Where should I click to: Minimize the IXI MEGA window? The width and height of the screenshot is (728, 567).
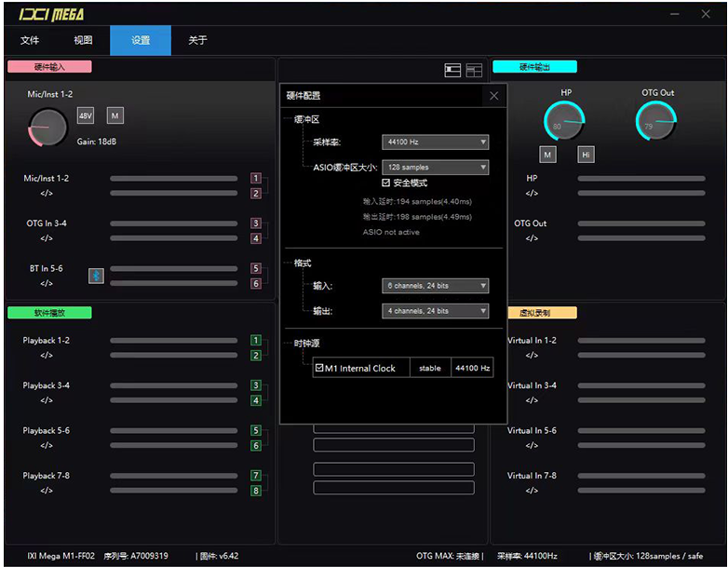tap(675, 14)
